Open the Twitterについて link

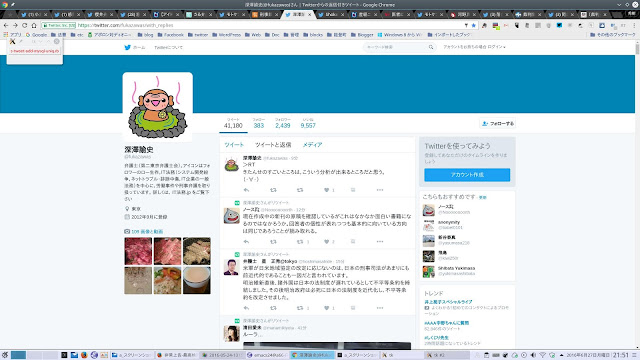pos(168,47)
